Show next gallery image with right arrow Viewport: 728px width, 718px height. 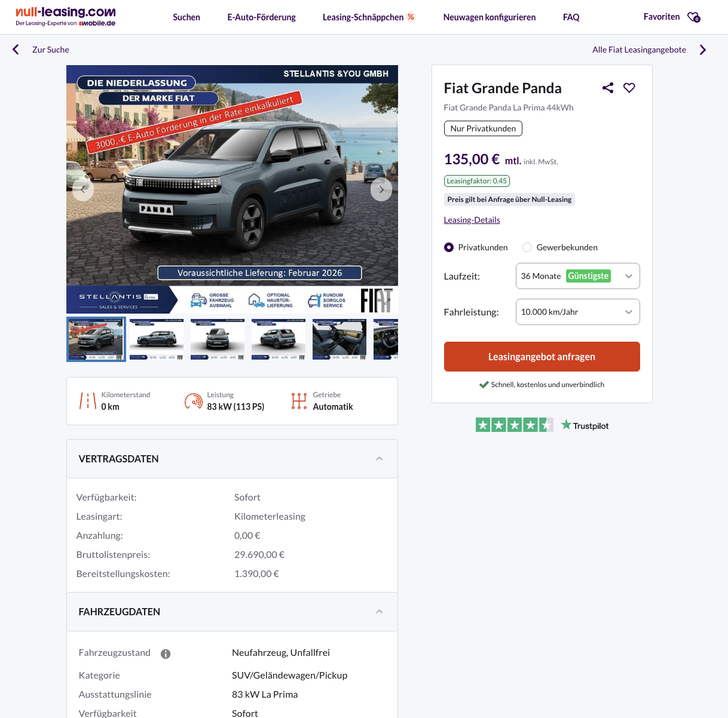coord(381,189)
